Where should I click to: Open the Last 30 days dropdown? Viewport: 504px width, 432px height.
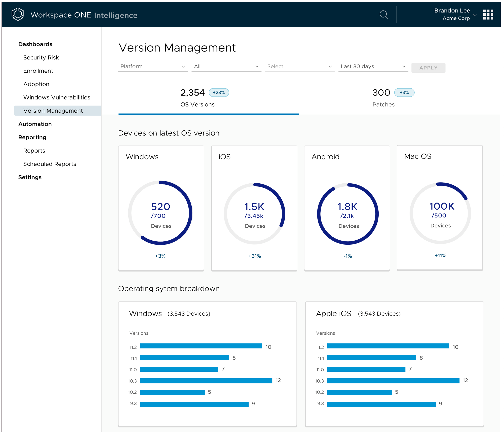373,66
